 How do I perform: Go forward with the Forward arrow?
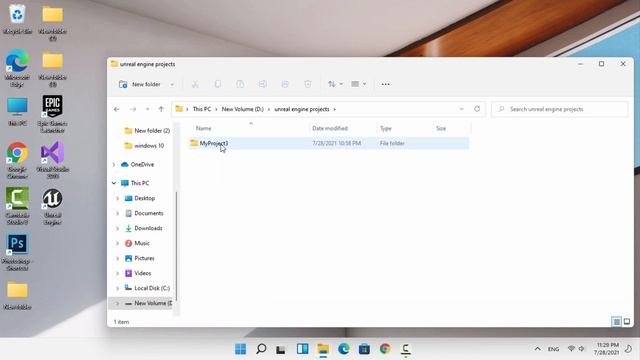click(133, 109)
